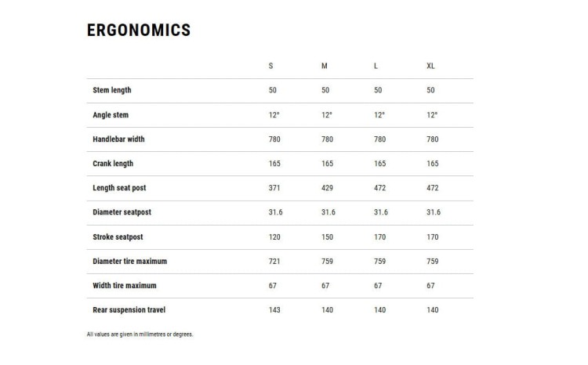588x365 pixels.
Task: Click the Crank length row label
Action: [113, 164]
